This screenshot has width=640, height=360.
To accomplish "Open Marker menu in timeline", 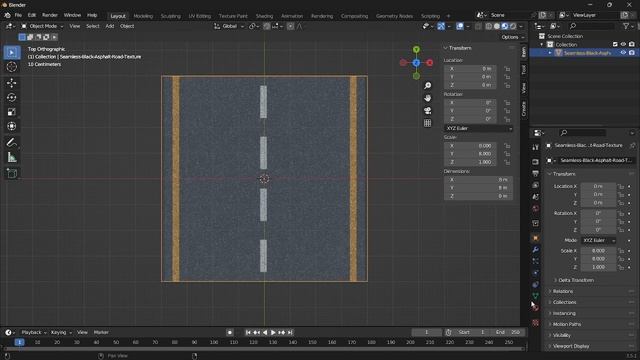I will pyautogui.click(x=101, y=333).
